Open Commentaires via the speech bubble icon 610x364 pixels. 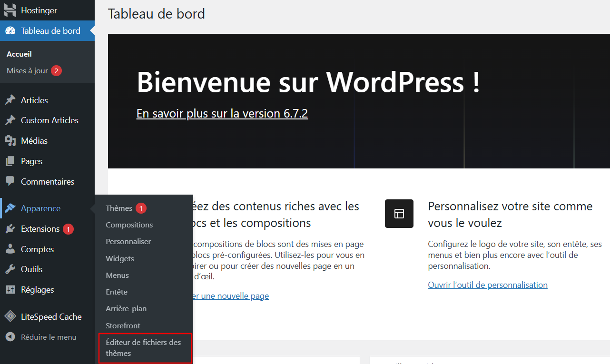click(x=10, y=181)
